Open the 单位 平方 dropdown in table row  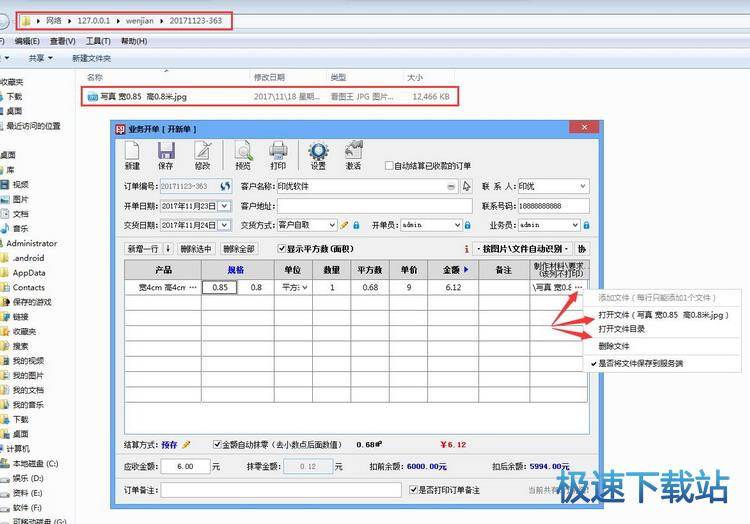pos(305,287)
